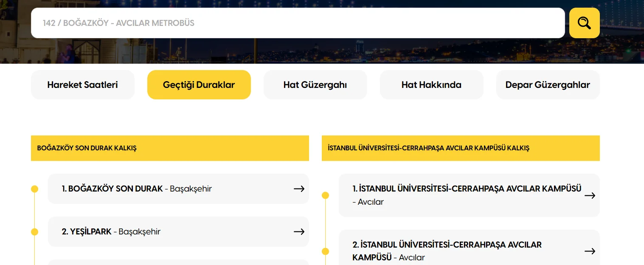Open the Depar Güzergahlar tab
The image size is (644, 265).
click(x=548, y=85)
